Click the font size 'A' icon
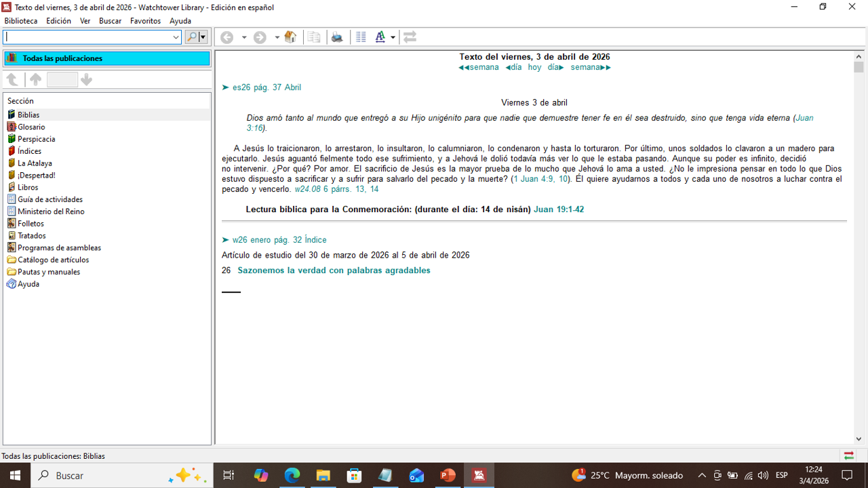Viewport: 868px width, 488px height. tap(380, 37)
